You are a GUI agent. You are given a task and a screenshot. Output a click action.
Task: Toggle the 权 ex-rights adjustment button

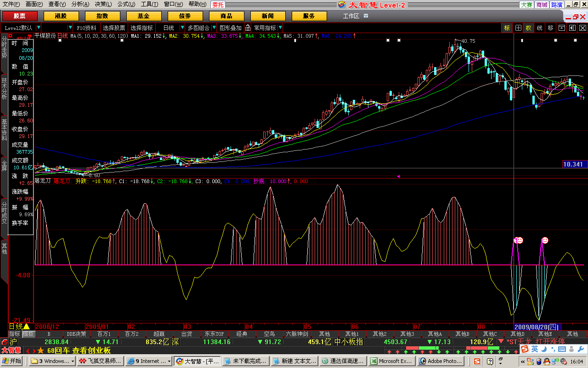point(529,28)
